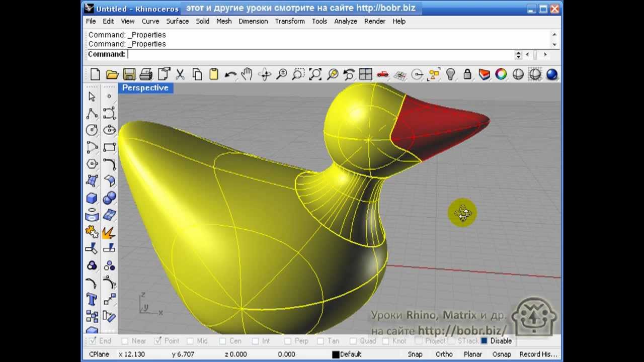Select the Polygon tool in sidebar
The width and height of the screenshot is (644, 362).
click(x=92, y=164)
